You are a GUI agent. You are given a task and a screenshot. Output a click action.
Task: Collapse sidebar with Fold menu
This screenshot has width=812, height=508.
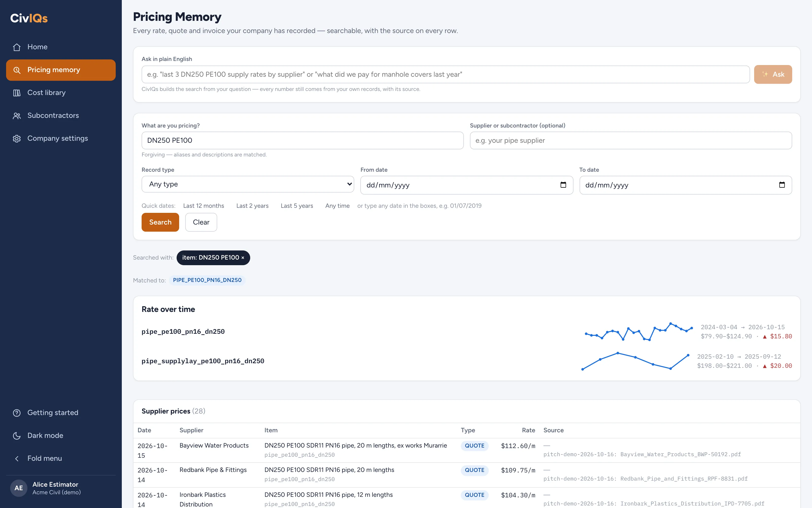click(x=61, y=458)
